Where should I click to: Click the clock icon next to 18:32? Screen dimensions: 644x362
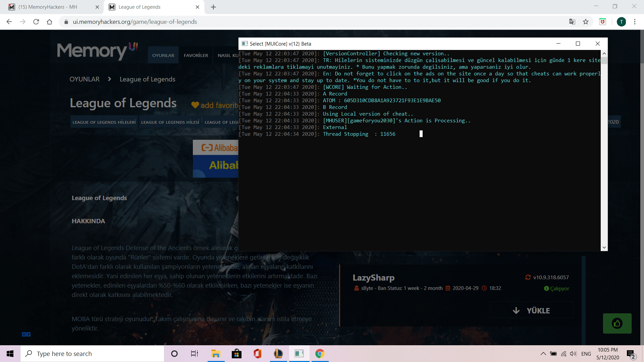point(484,288)
